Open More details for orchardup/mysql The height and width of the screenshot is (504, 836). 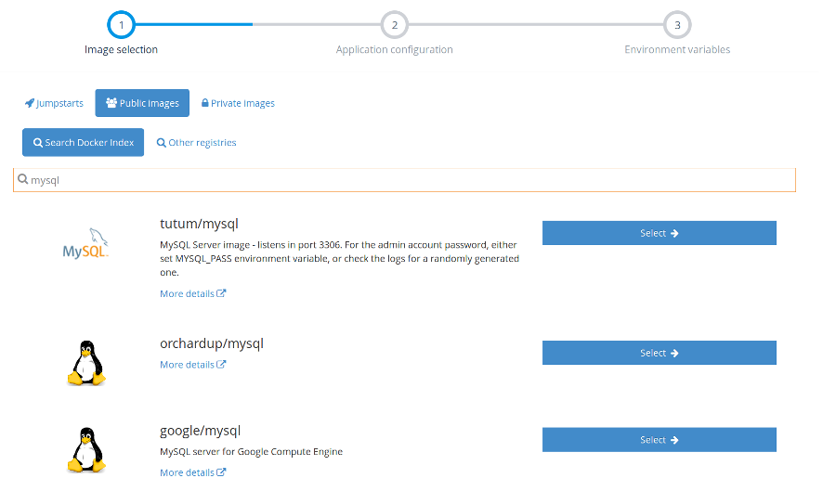[x=193, y=365]
